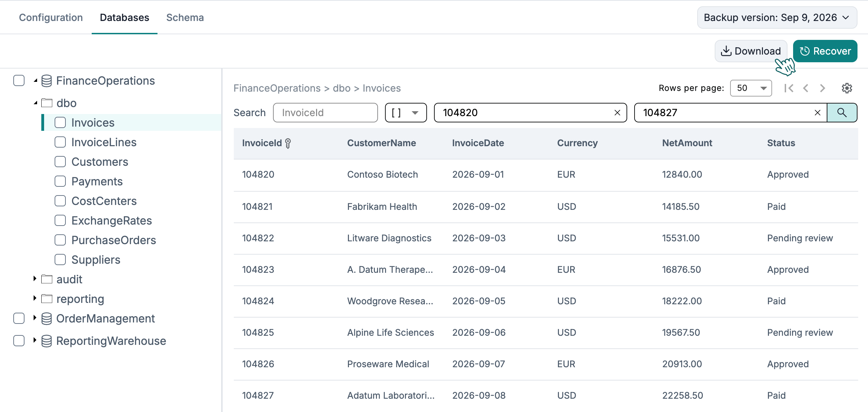Open table settings gear icon
Viewport: 868px width, 412px height.
[847, 88]
